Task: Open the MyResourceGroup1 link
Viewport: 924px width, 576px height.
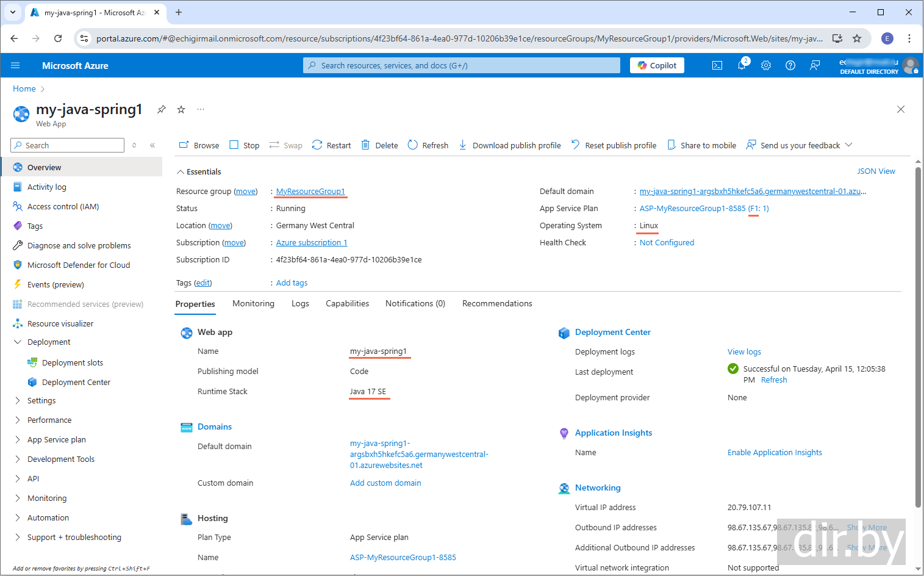Action: [x=310, y=192]
